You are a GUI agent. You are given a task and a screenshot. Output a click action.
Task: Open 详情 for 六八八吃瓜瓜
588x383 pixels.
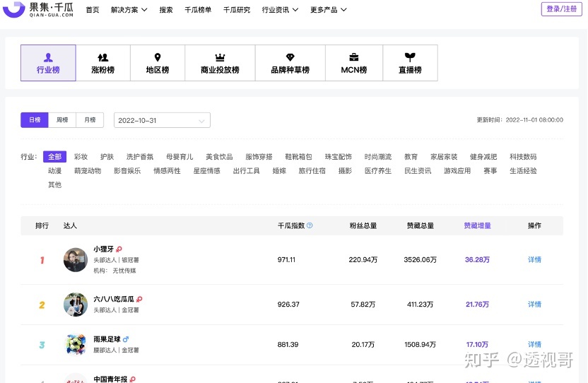click(x=534, y=305)
